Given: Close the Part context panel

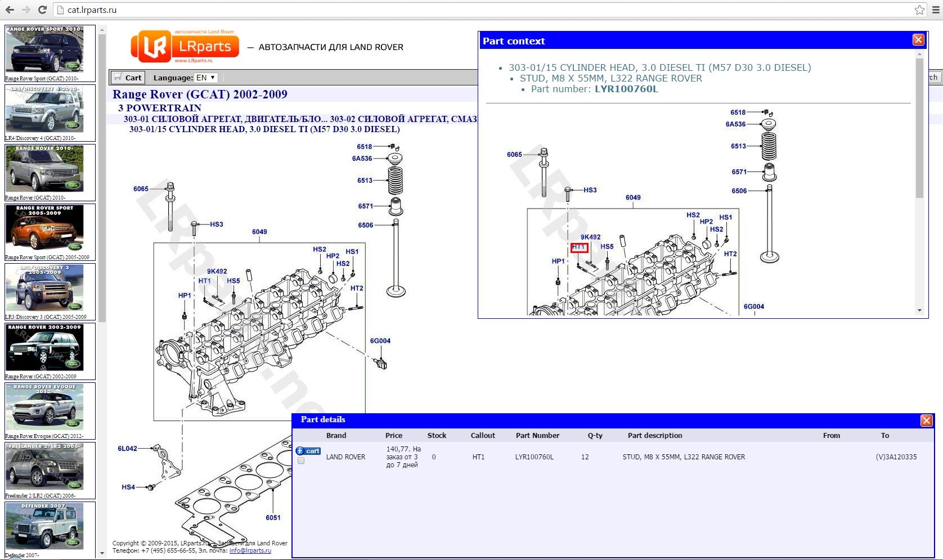Looking at the screenshot, I should tap(918, 40).
